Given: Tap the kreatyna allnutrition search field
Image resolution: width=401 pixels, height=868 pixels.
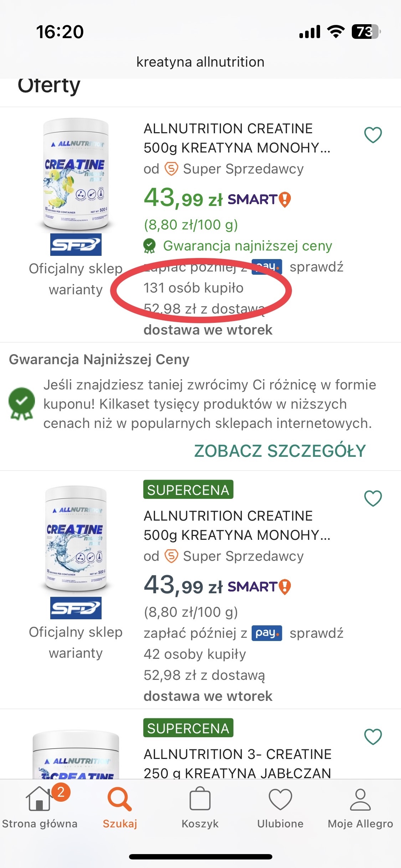Looking at the screenshot, I should [200, 62].
